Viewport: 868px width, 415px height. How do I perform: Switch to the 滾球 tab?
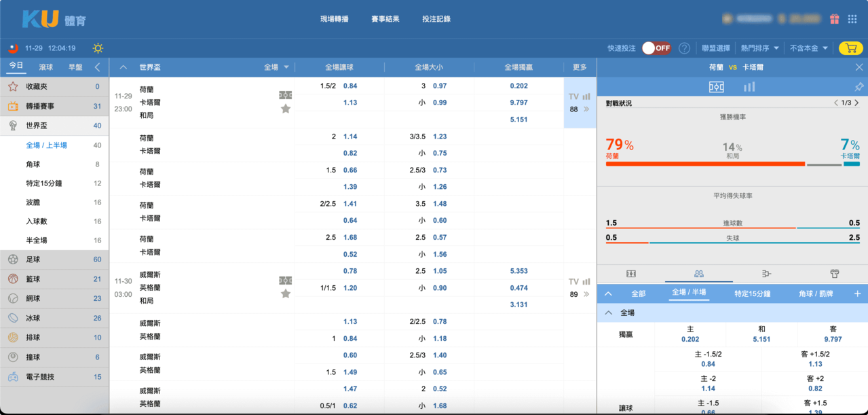point(46,67)
